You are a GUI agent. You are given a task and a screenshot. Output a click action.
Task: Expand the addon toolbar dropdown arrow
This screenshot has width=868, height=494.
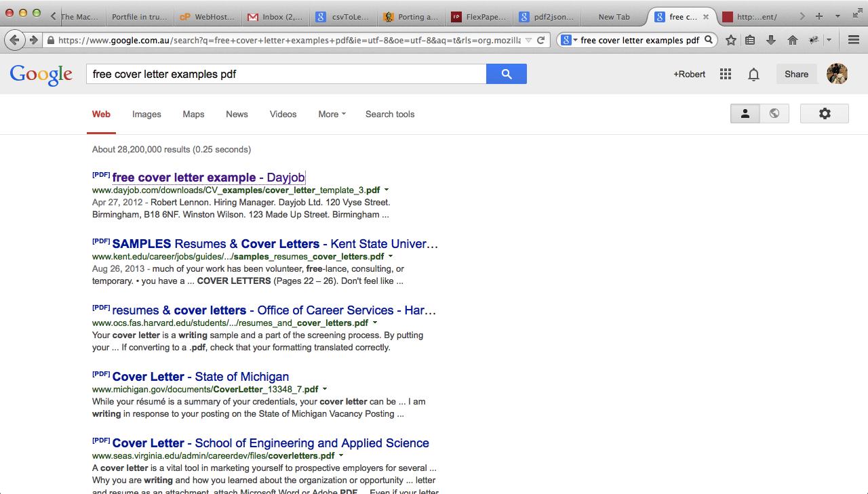point(829,40)
